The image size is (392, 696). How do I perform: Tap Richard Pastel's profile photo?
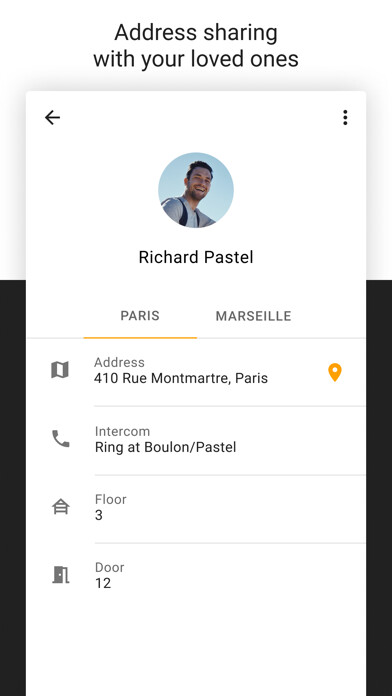click(196, 190)
